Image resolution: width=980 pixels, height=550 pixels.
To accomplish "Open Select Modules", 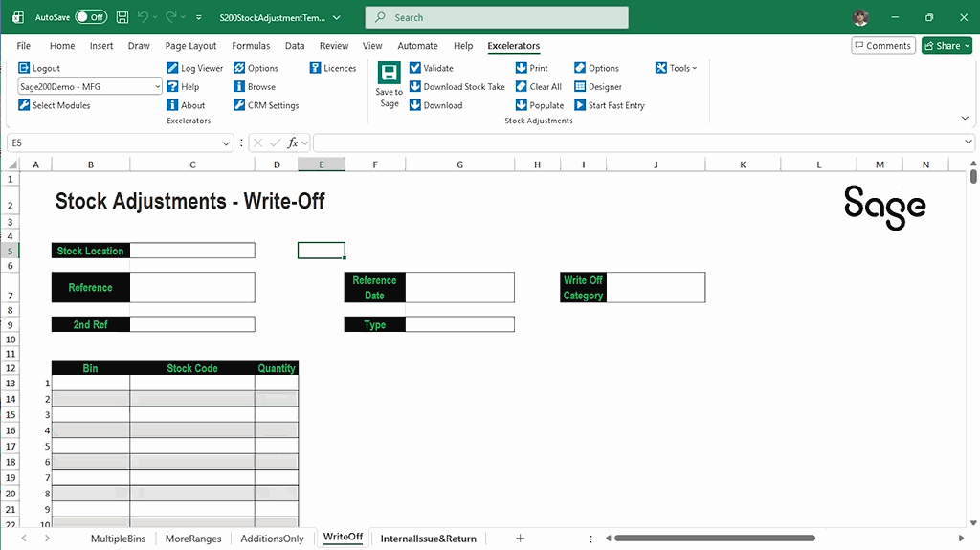I will click(55, 105).
